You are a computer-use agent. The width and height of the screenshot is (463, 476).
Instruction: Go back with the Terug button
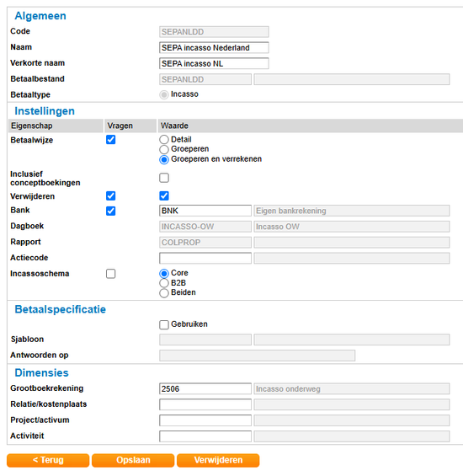tap(48, 460)
